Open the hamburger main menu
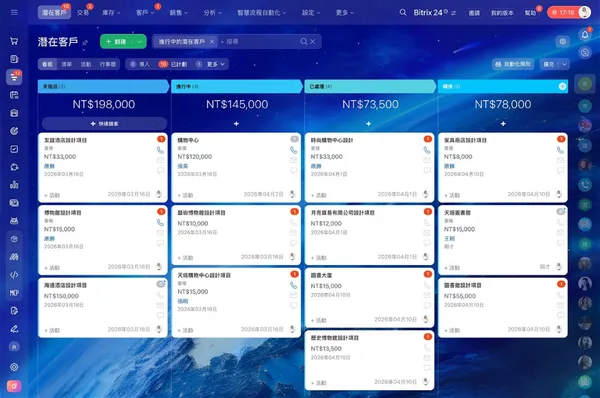The width and height of the screenshot is (600, 398). click(x=14, y=13)
